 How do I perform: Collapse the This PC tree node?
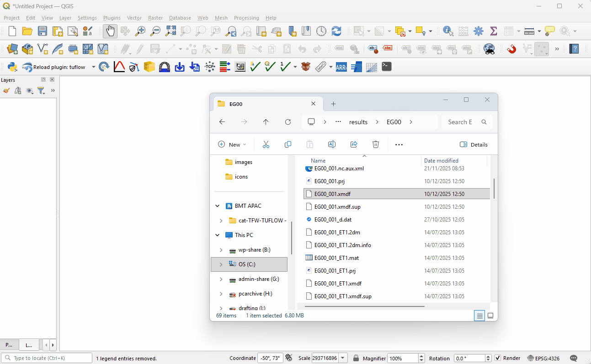(218, 235)
